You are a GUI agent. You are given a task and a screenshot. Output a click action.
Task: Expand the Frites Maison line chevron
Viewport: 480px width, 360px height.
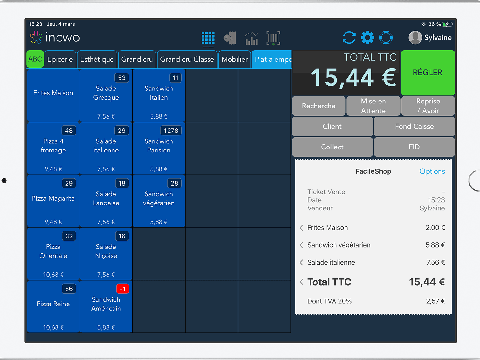click(301, 228)
